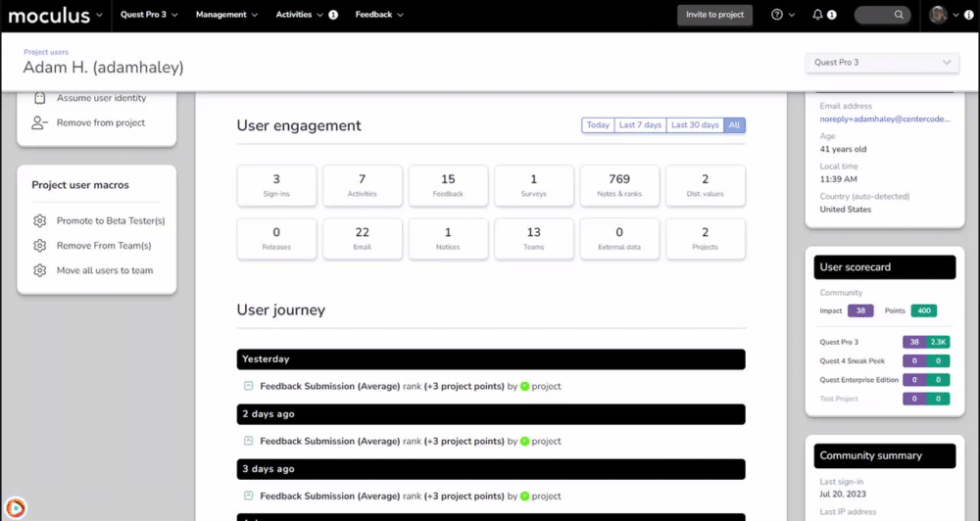Click the green Points 400 badge

(922, 310)
